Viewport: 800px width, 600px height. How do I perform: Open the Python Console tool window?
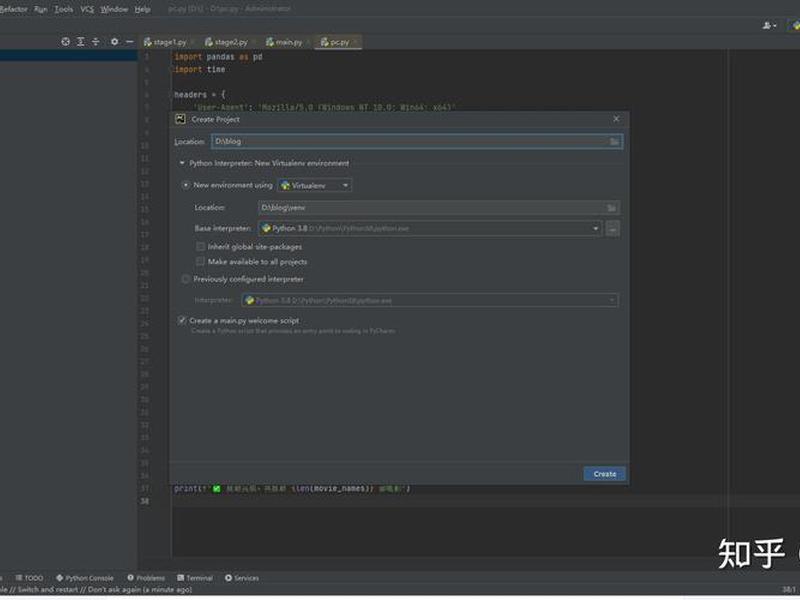click(x=85, y=578)
